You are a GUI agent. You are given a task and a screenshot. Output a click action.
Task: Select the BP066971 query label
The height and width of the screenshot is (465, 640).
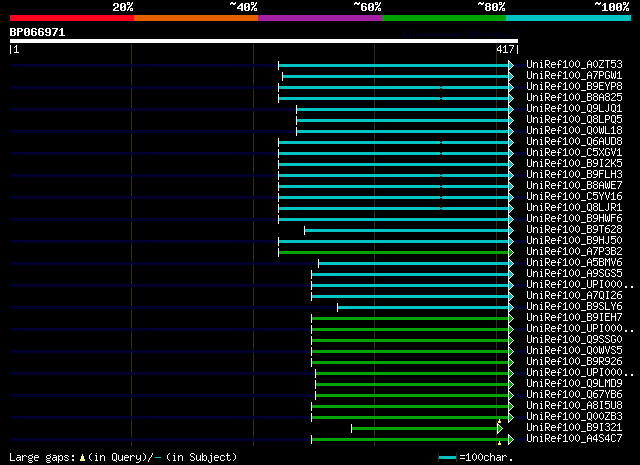[37, 32]
